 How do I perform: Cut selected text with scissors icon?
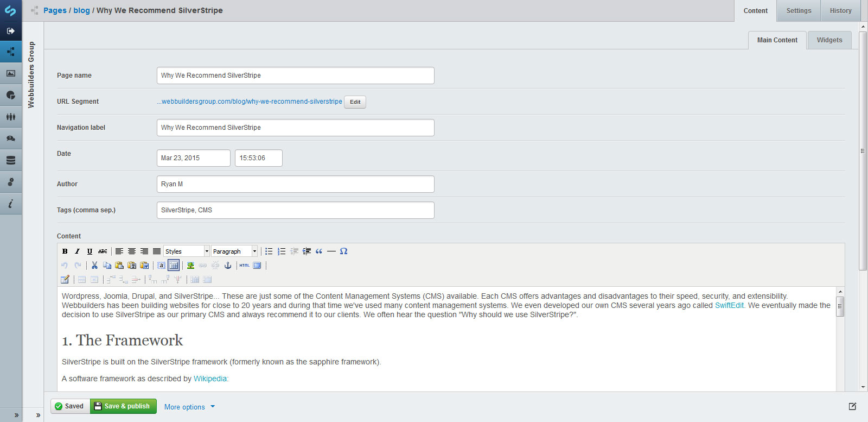pyautogui.click(x=94, y=265)
